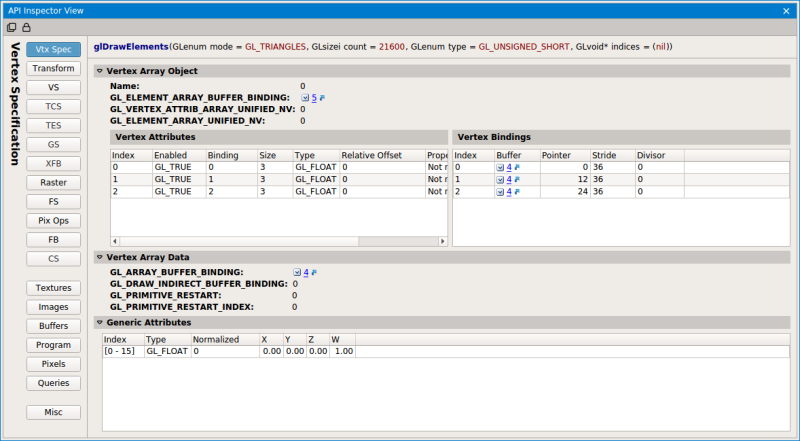Click W value 1.00 in Generic Attributes
Image resolution: width=800 pixels, height=441 pixels.
click(344, 351)
